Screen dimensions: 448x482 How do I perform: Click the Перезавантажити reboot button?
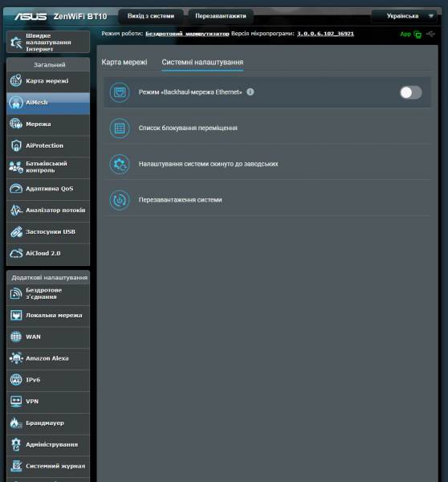(221, 16)
